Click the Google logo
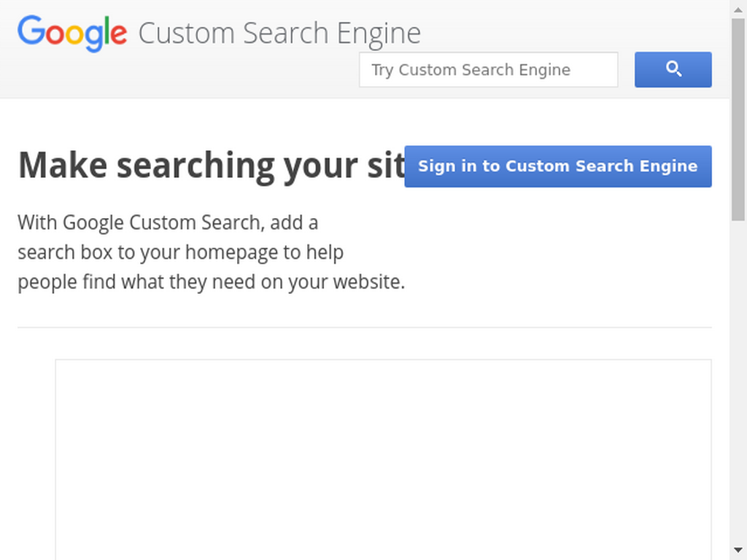Screen dimensions: 747x560 [72, 34]
